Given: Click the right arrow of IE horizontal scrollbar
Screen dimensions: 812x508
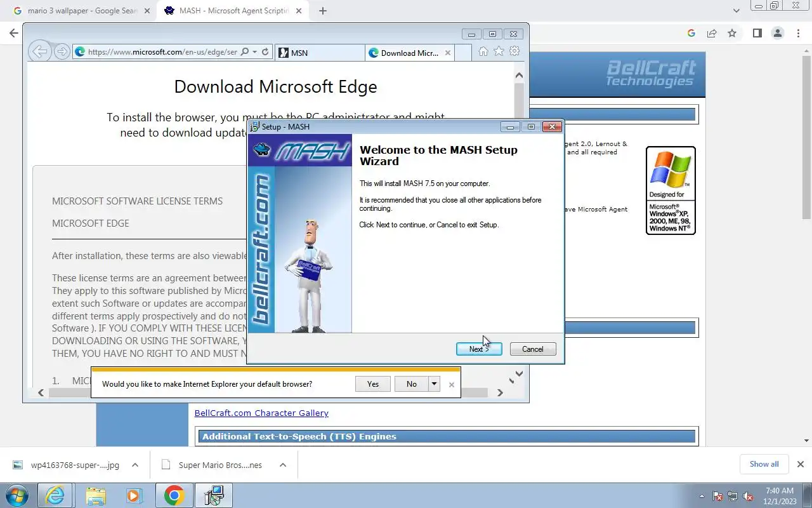Looking at the screenshot, I should point(500,392).
